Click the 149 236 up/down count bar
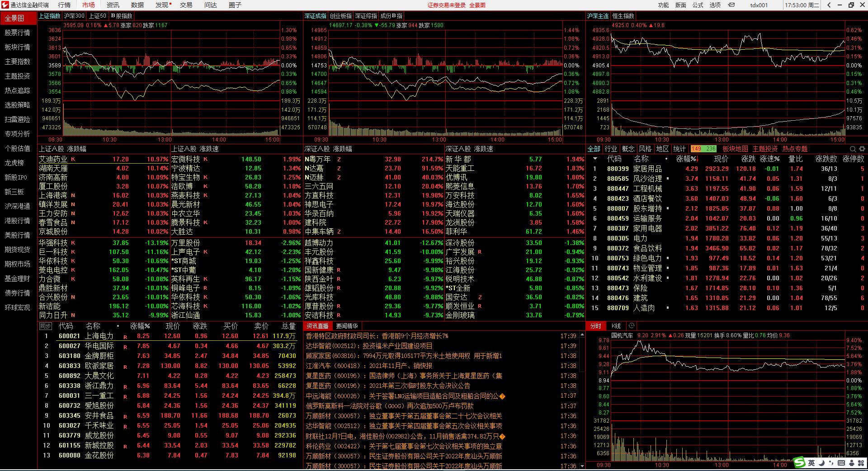This screenshot has width=868, height=471. [x=703, y=149]
